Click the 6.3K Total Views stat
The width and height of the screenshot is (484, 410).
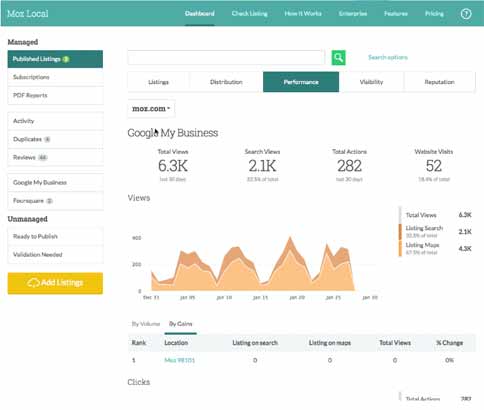173,166
